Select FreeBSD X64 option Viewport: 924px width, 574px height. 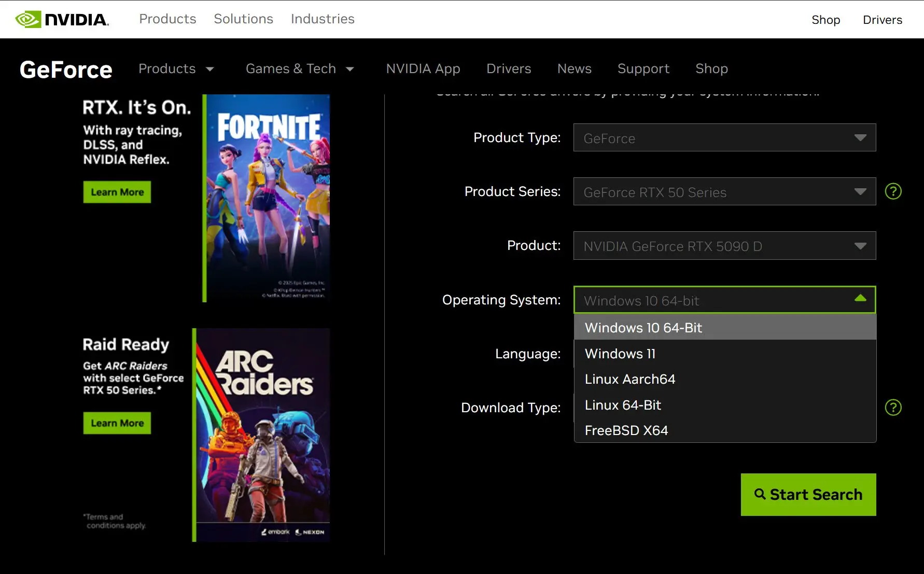[x=626, y=430]
